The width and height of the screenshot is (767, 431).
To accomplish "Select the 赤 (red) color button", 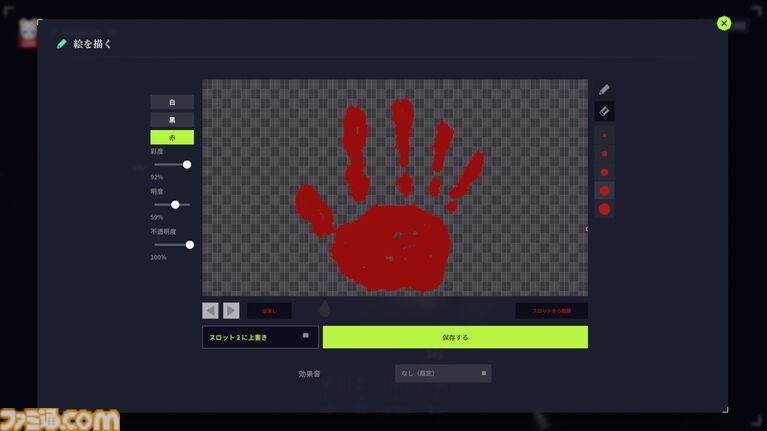I will 172,137.
